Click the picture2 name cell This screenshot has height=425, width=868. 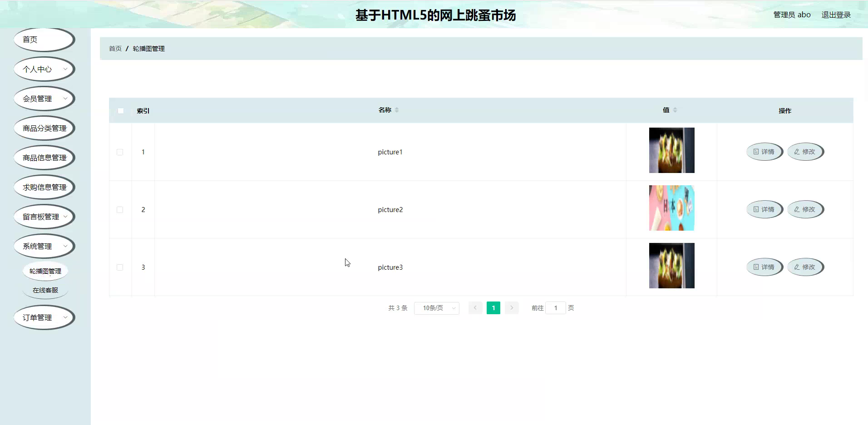click(390, 210)
